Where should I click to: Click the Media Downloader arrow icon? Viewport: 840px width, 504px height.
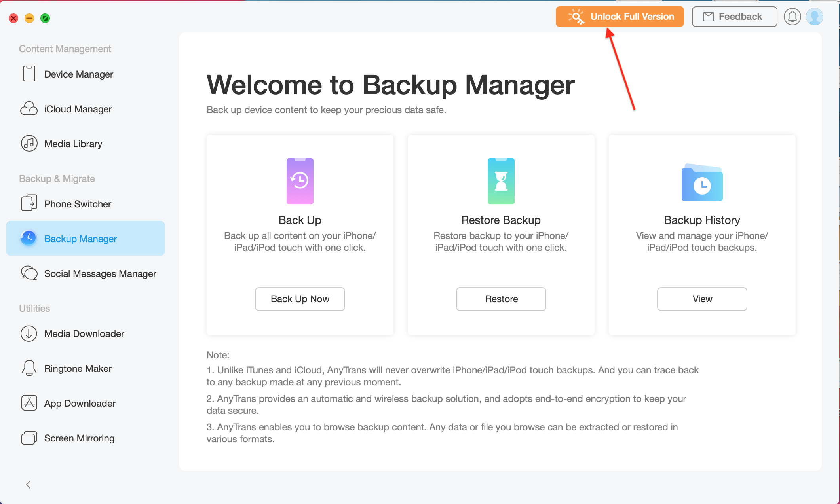(x=29, y=333)
